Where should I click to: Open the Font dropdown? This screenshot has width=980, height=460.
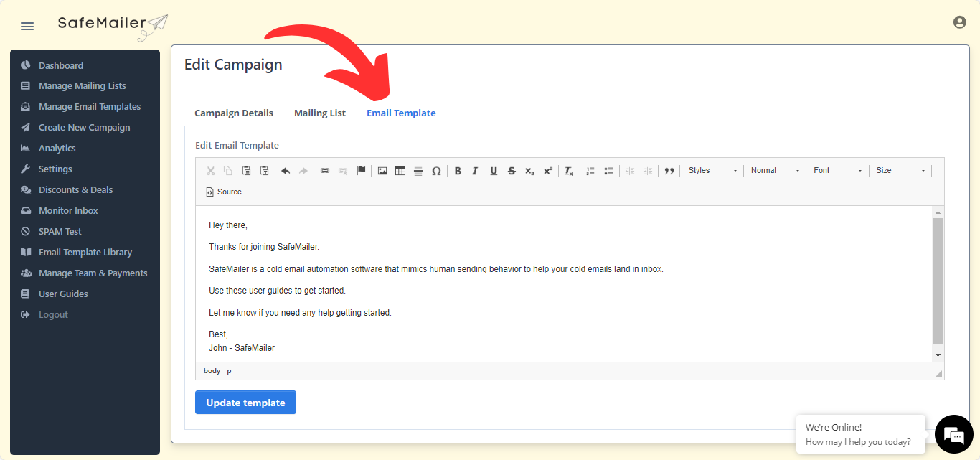837,171
